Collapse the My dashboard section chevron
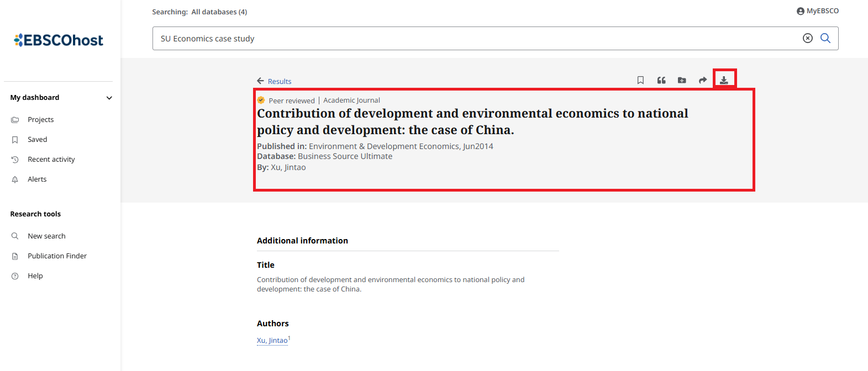This screenshot has height=371, width=868. click(x=109, y=98)
